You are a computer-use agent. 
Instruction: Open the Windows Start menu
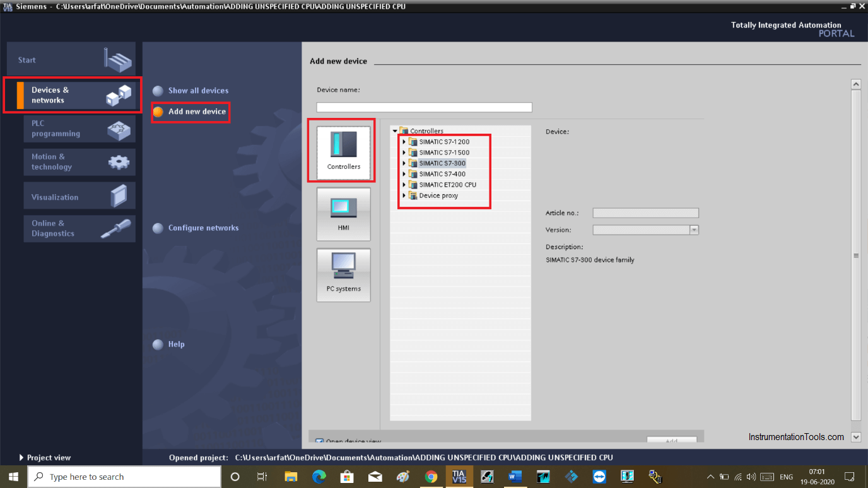[x=13, y=477]
